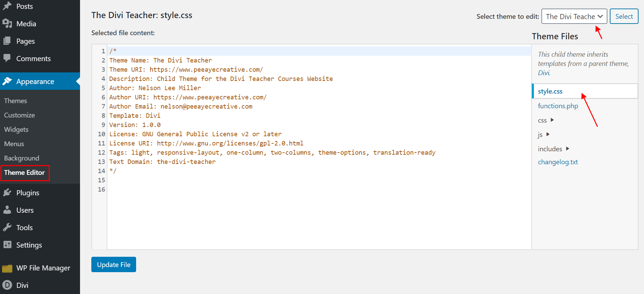This screenshot has height=294, width=644.
Task: Expand the includes folder
Action: [x=567, y=149]
